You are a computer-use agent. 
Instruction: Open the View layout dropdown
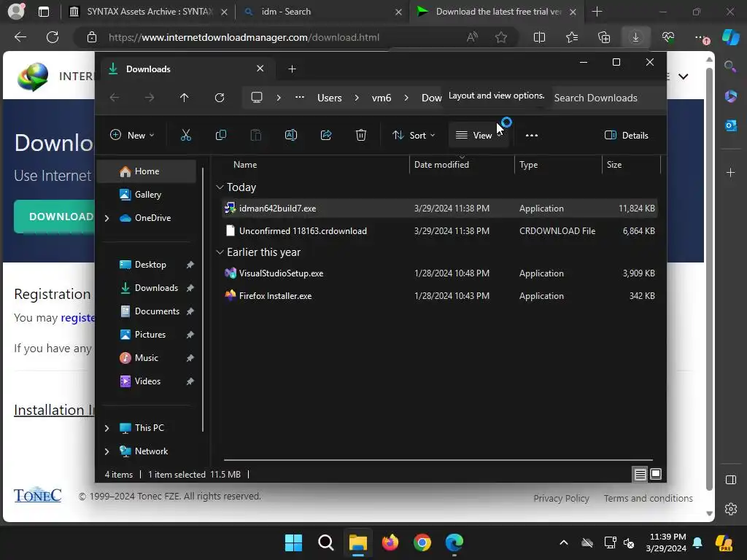point(479,135)
